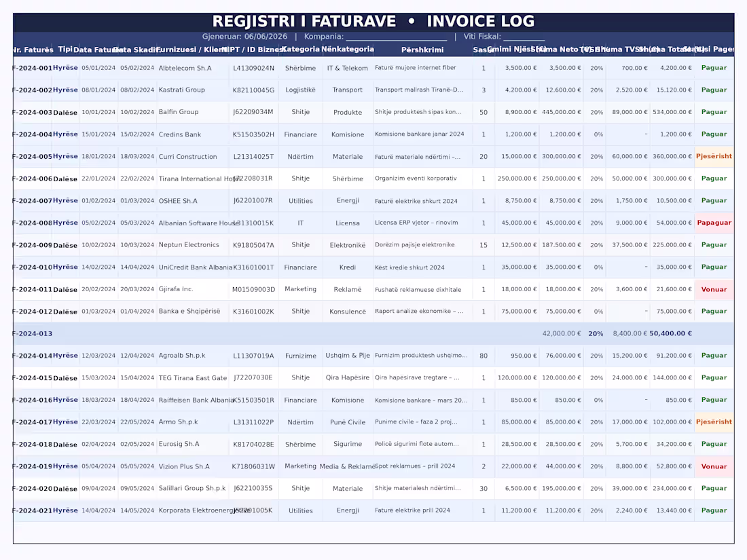Click the Viti Fiskal blank field
The height and width of the screenshot is (560, 747).
524,37
